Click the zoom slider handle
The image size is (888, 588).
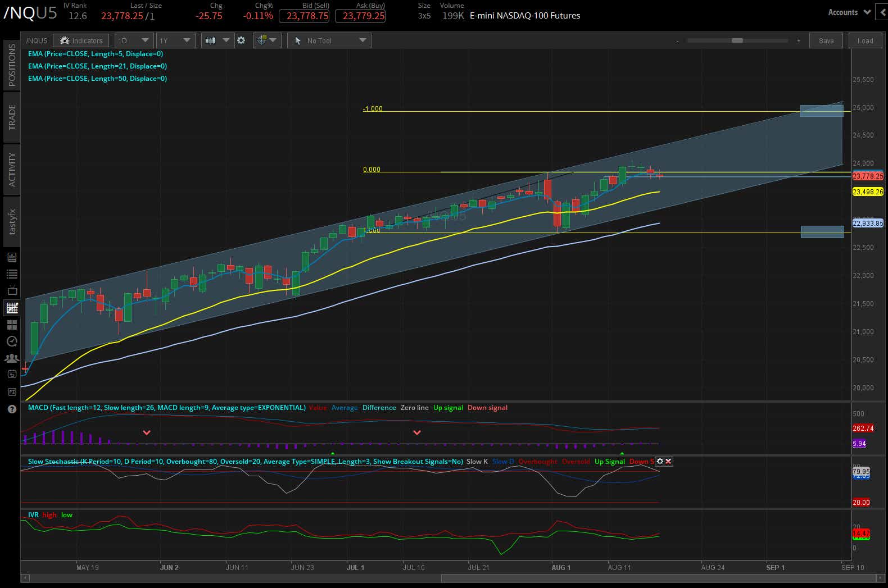click(x=737, y=40)
